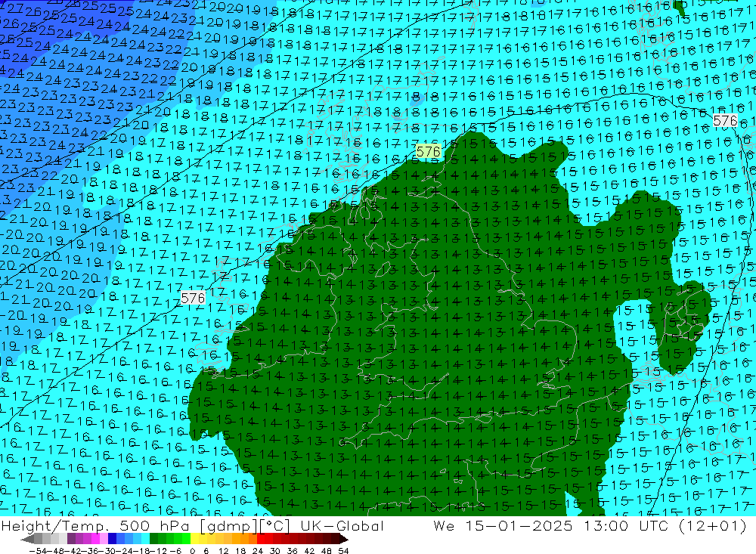Click the '24' legend scale value
This screenshot has height=554, width=756.
258,551
